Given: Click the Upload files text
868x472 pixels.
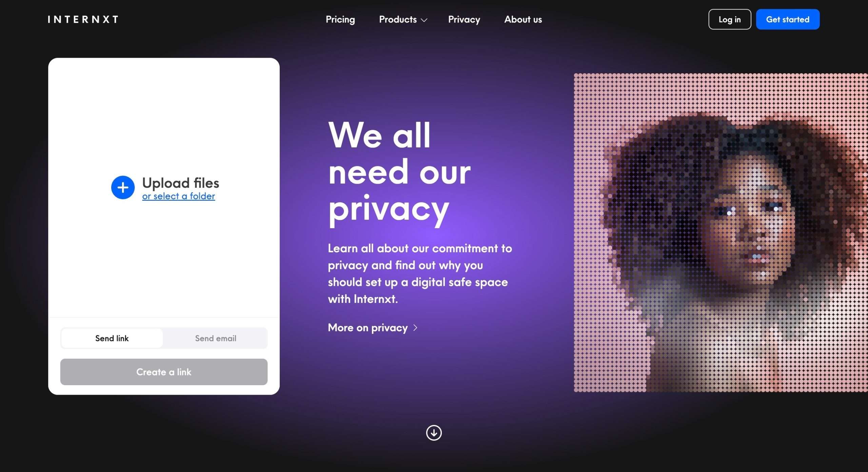Looking at the screenshot, I should point(181,183).
